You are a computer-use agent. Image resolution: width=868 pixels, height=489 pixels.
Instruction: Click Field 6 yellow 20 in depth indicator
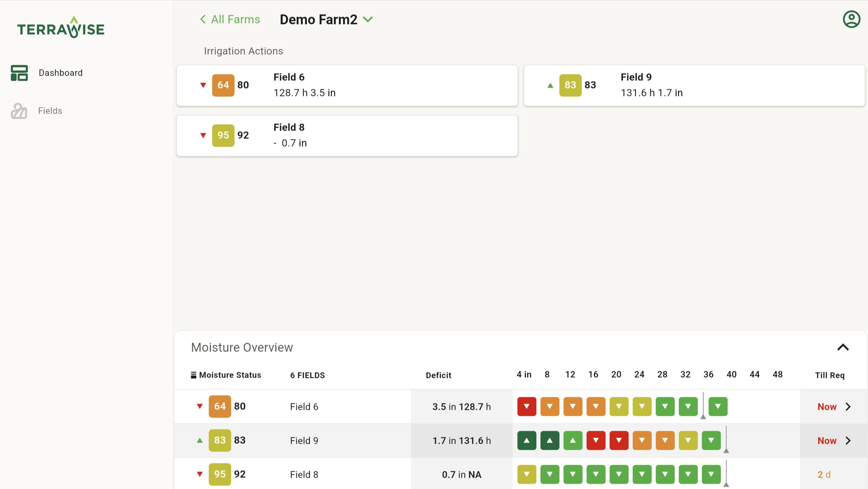coord(619,407)
